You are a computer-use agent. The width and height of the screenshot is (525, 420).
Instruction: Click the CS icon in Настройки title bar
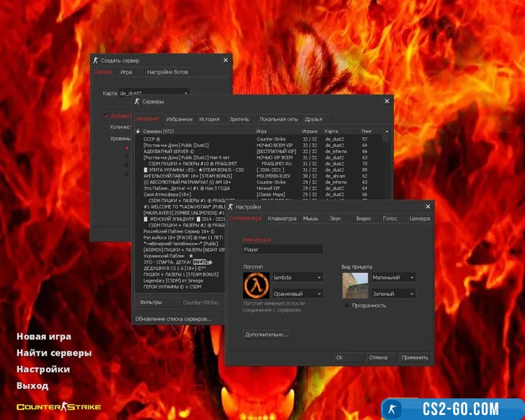[231, 206]
